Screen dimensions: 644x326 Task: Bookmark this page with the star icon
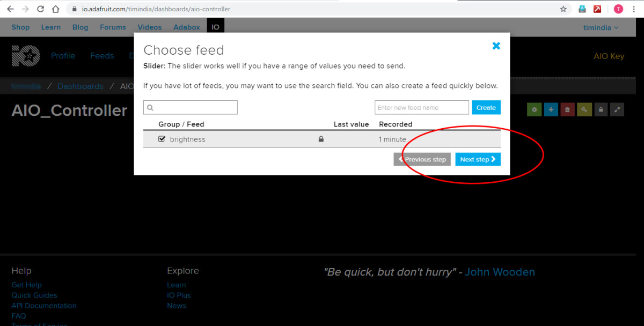pyautogui.click(x=563, y=9)
